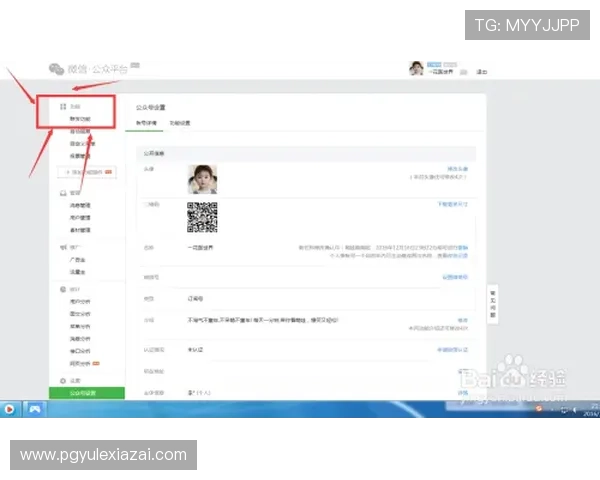
Task: Open 用户管理 in the sidebar
Action: [x=80, y=217]
